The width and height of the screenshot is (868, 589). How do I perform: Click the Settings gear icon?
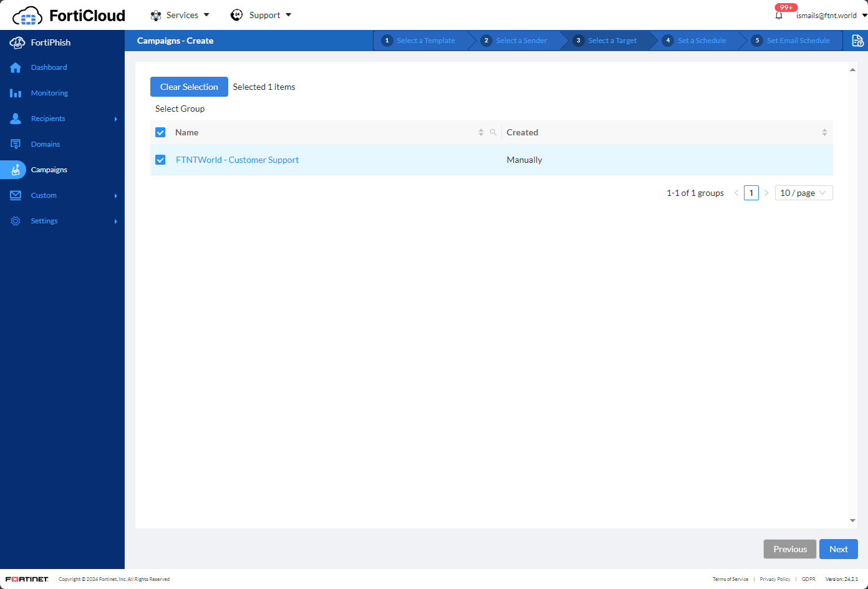click(x=16, y=221)
